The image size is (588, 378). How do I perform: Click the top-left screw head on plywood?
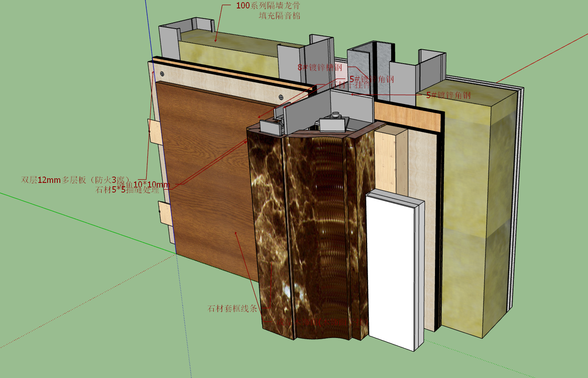click(x=162, y=74)
